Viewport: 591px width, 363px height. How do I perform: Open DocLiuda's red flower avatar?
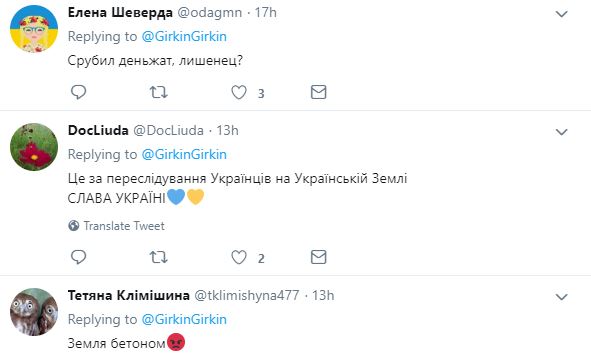34,147
